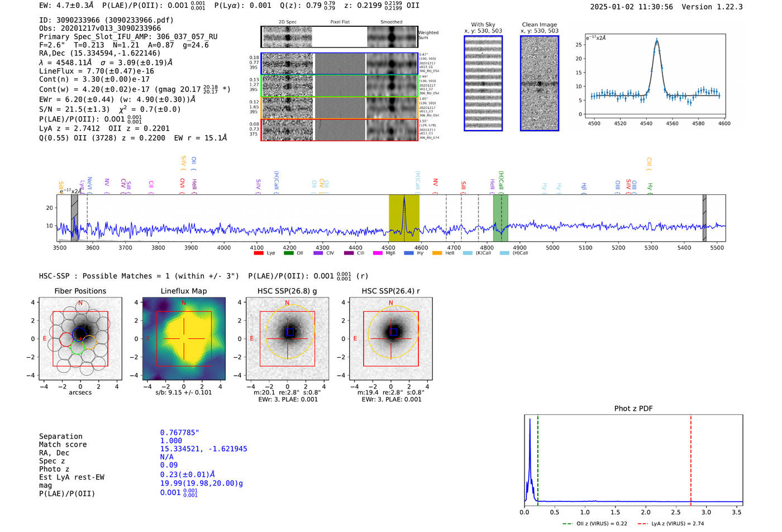Click the s/b: 9.15 caption

point(184,392)
